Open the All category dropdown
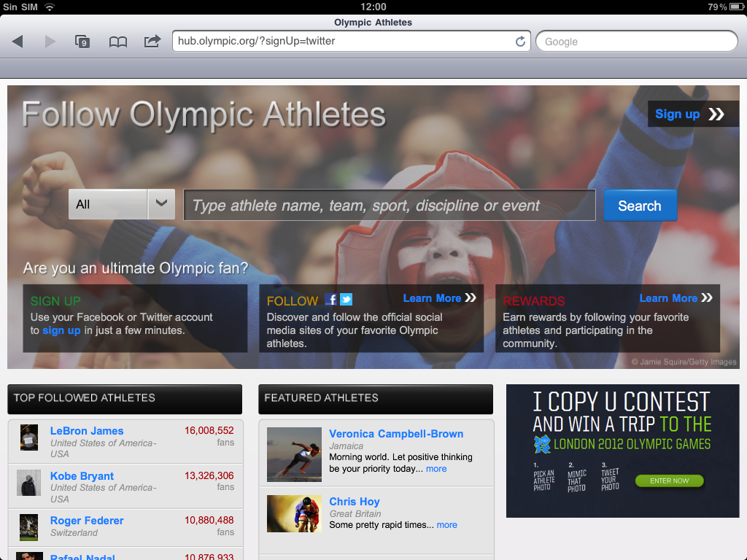Viewport: 747px width, 560px height. click(x=122, y=204)
